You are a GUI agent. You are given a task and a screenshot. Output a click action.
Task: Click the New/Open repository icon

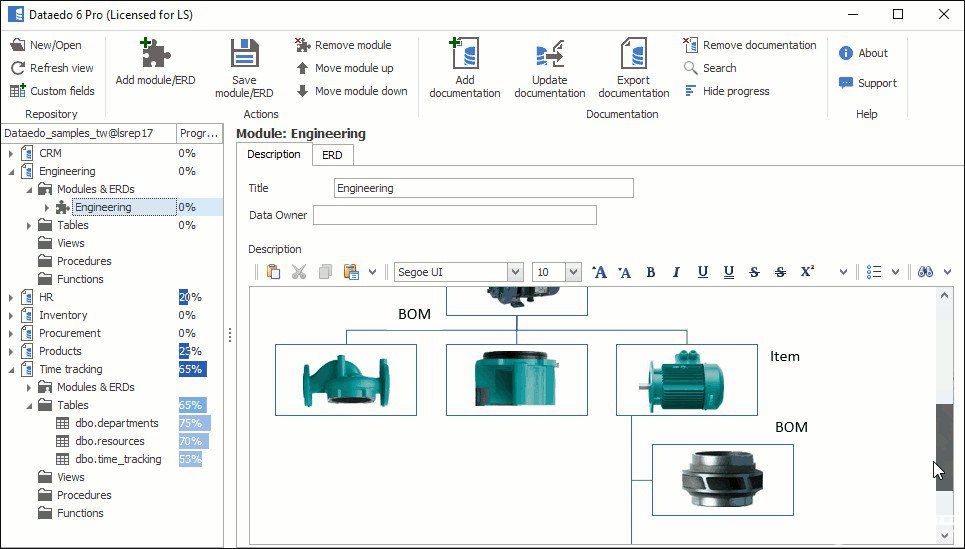tap(18, 45)
